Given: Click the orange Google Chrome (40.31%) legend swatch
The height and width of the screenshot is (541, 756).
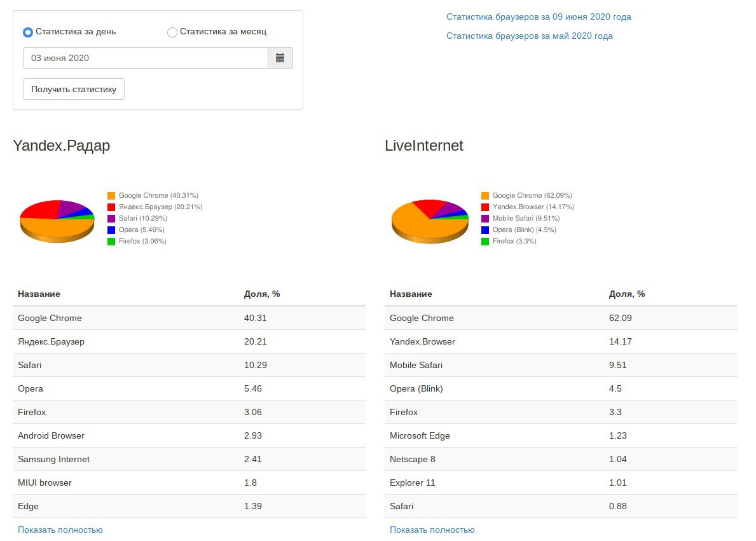Looking at the screenshot, I should pyautogui.click(x=111, y=196).
